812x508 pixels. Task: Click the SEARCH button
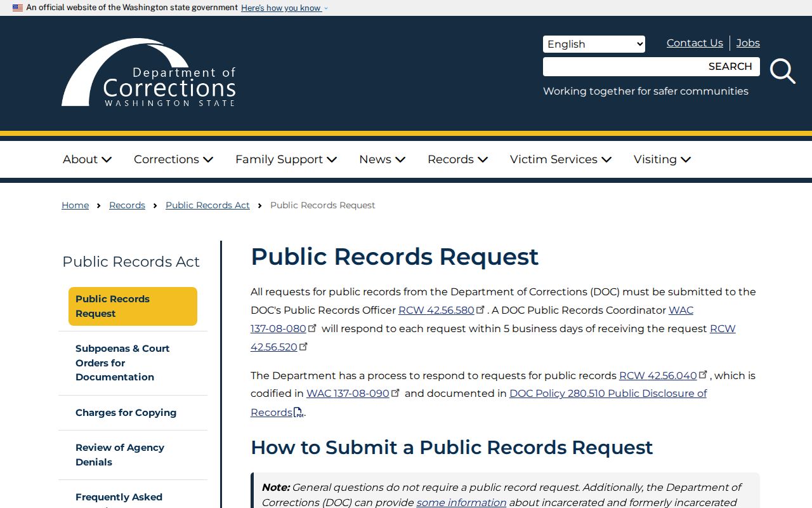pyautogui.click(x=730, y=67)
